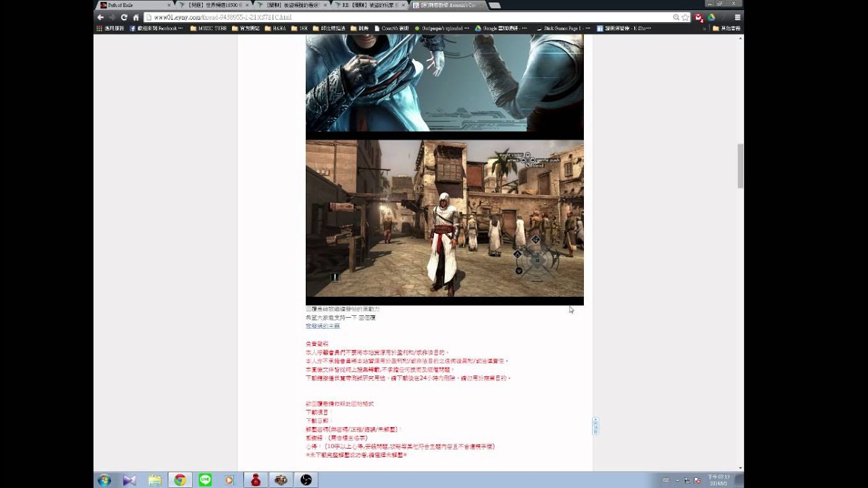
Task: Open the round game emblem taskbar icon
Action: [281, 480]
